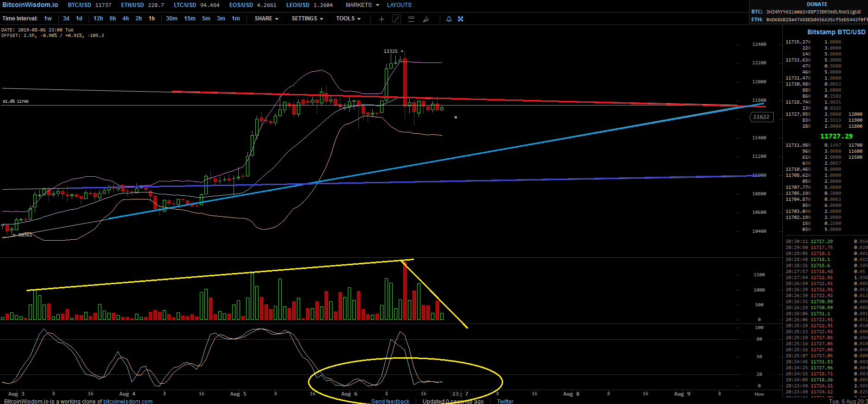Switch time interval to 3d
This screenshot has height=404, width=868.
point(66,19)
